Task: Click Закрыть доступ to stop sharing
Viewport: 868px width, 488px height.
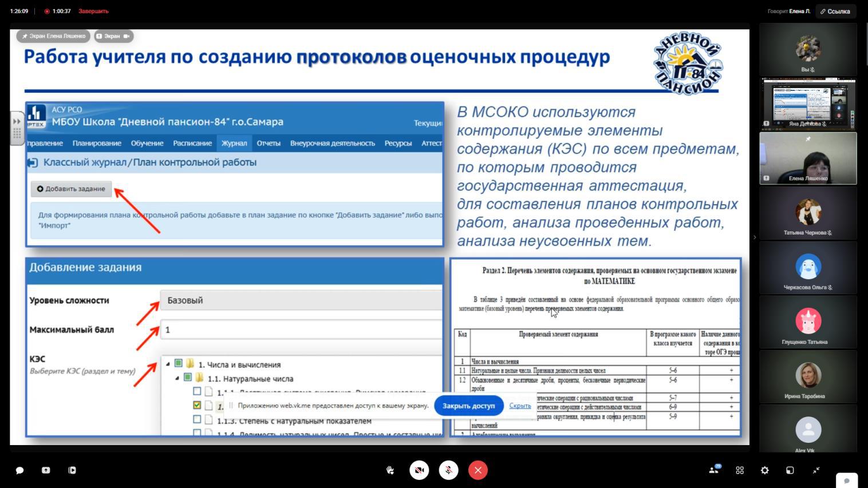Action: [x=468, y=406]
